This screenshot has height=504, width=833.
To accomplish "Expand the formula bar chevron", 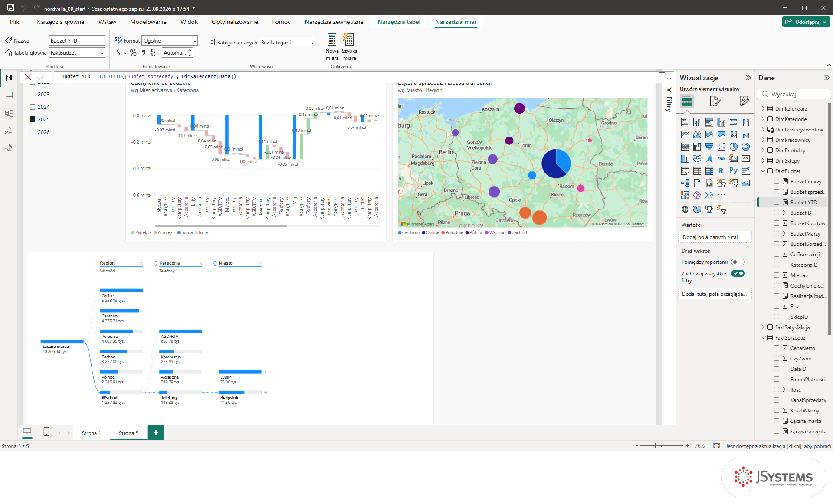I will pos(669,78).
